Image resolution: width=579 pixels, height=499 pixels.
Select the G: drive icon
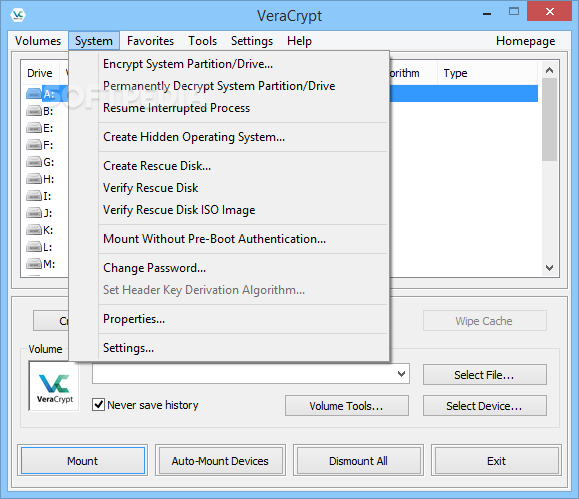[34, 162]
